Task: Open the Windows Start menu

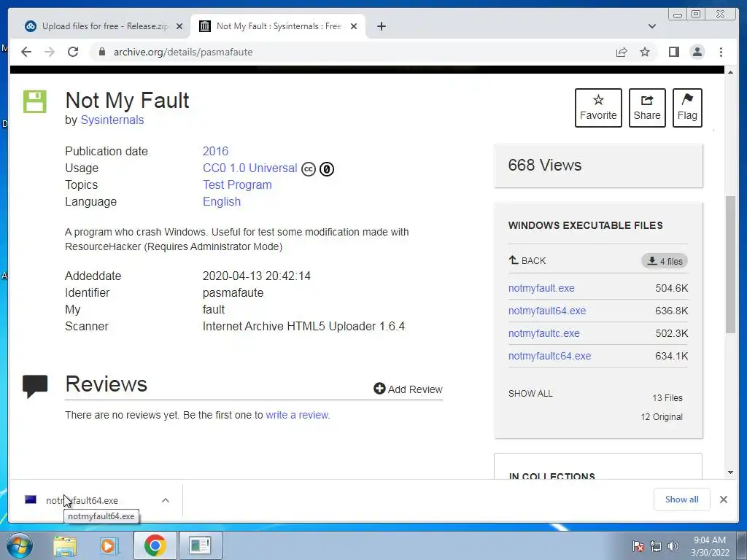Action: pos(20,545)
